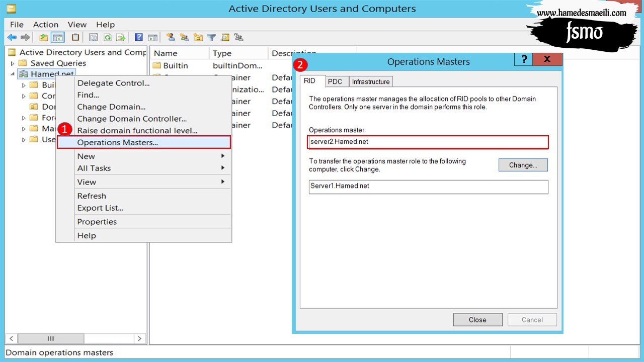Screen dimensions: 644x362
Task: Click the Back arrow toolbar icon
Action: tap(12, 37)
